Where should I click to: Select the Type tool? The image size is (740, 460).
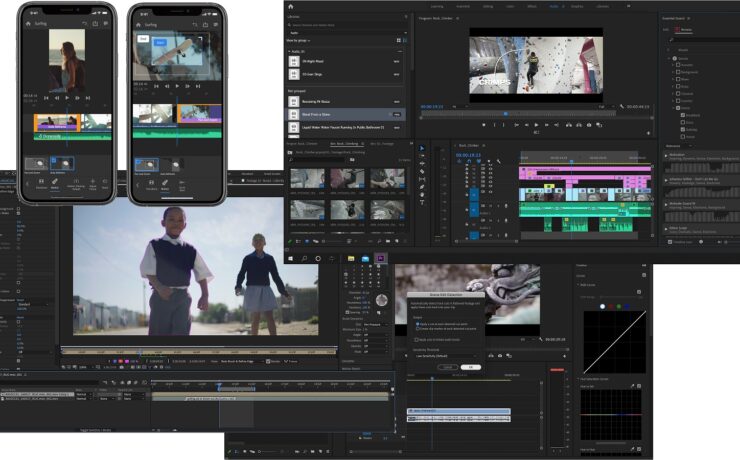click(422, 202)
